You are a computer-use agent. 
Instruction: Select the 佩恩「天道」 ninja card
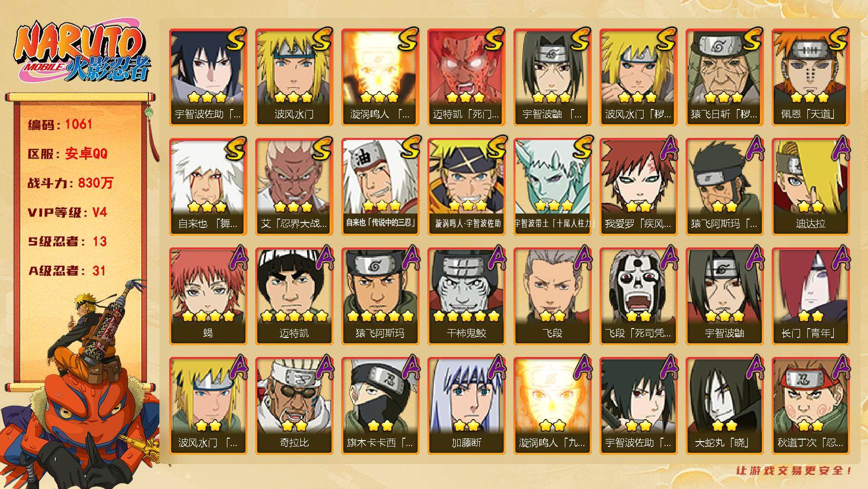(x=810, y=77)
